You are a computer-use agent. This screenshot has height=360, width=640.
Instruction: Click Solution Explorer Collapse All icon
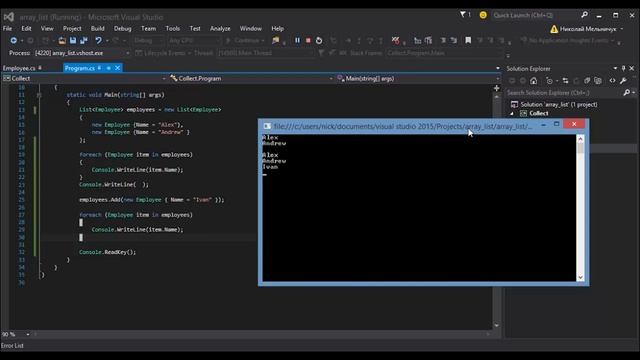coord(587,81)
